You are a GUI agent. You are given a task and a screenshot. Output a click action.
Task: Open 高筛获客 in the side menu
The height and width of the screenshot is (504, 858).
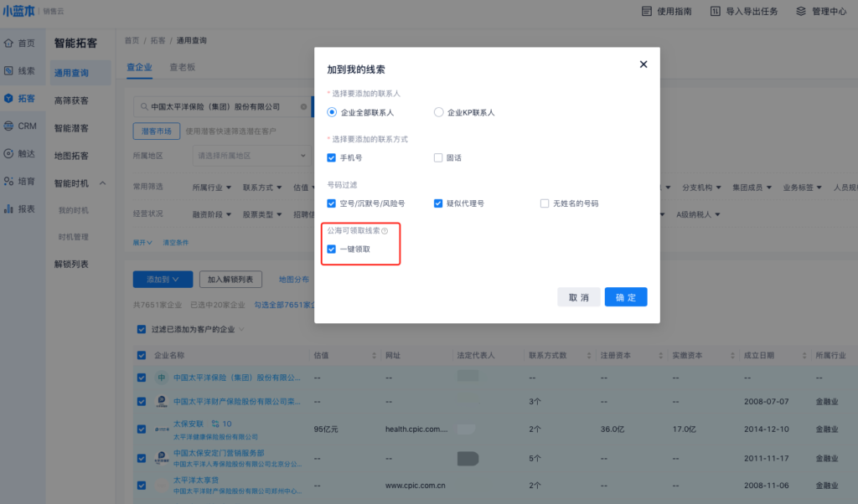point(71,100)
